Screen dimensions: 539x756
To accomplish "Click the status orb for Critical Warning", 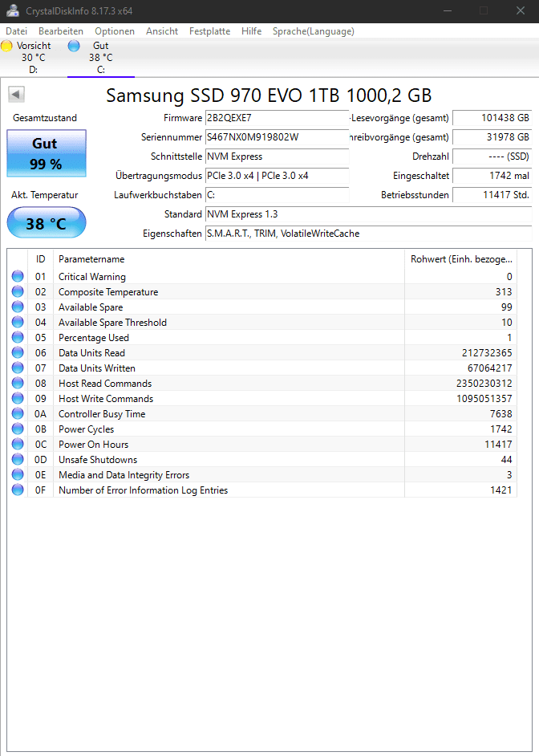I will pyautogui.click(x=18, y=276).
